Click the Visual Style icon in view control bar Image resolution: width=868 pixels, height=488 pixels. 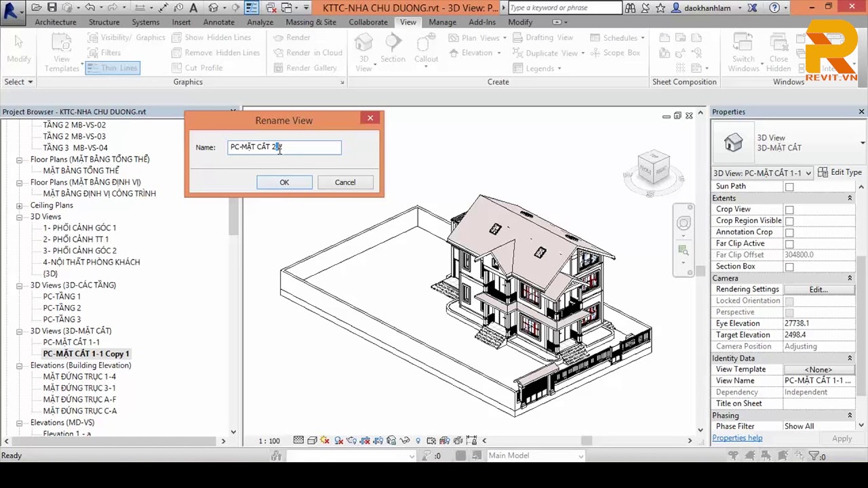[x=312, y=441]
